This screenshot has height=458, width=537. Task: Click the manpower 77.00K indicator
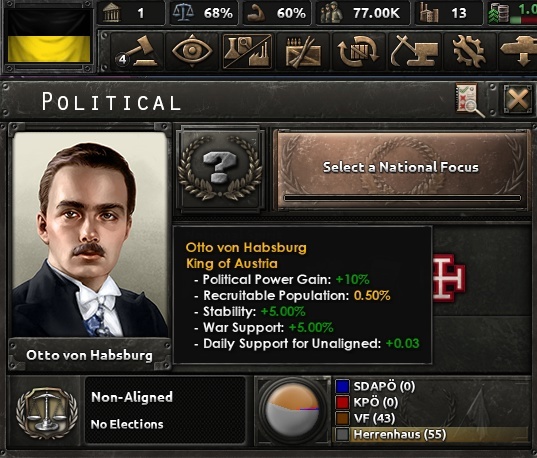[x=362, y=13]
